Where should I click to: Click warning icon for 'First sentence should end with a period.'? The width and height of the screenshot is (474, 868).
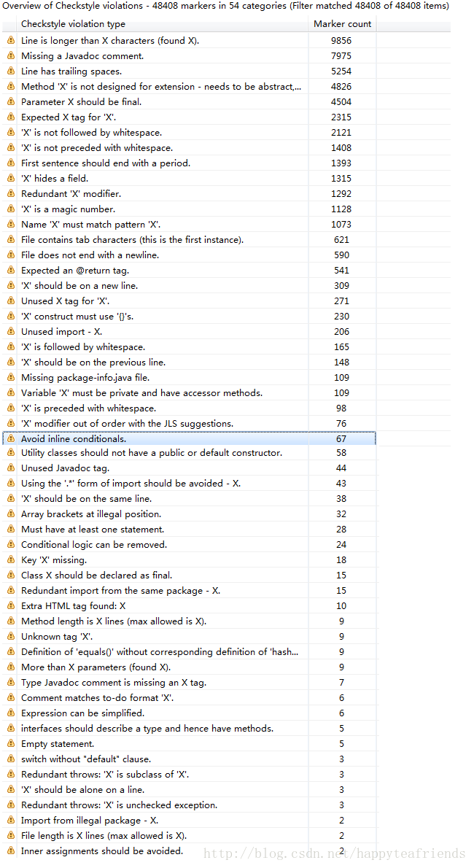(11, 163)
